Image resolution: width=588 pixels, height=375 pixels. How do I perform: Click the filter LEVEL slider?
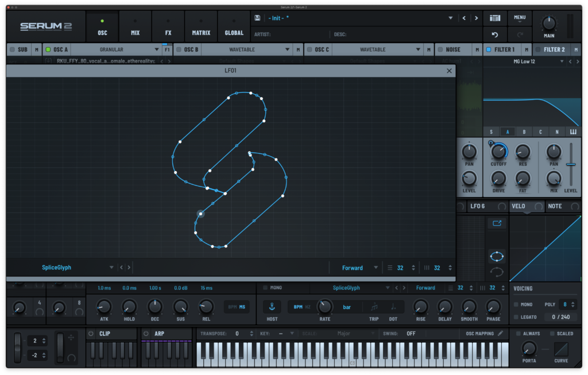[x=571, y=164]
